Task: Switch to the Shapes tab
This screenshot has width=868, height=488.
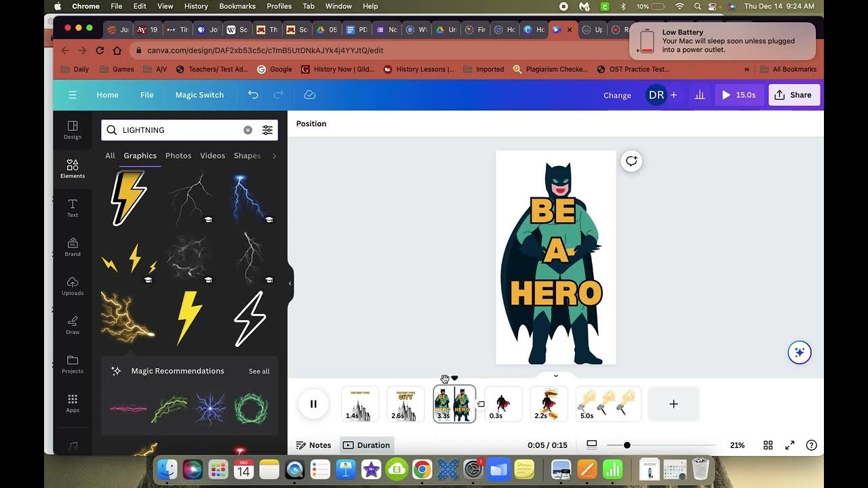Action: click(247, 156)
